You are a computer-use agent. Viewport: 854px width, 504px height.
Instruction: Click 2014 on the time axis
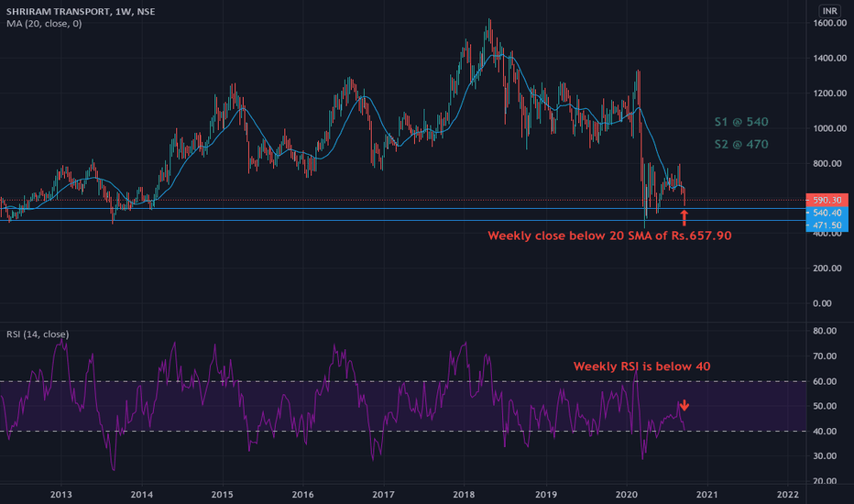pos(142,495)
